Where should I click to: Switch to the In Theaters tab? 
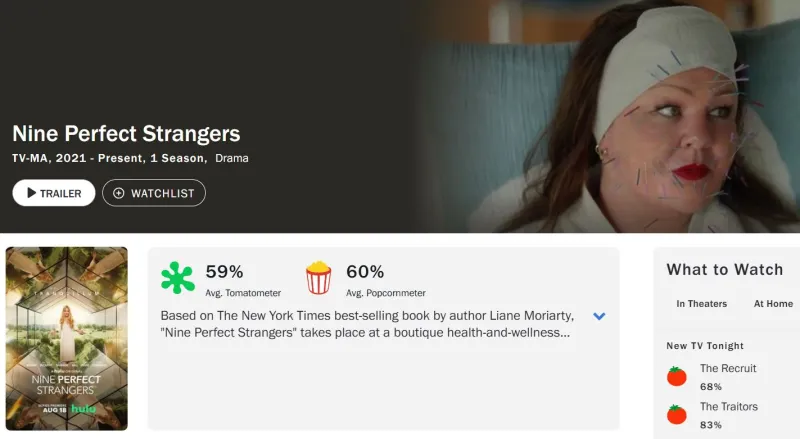pos(701,304)
